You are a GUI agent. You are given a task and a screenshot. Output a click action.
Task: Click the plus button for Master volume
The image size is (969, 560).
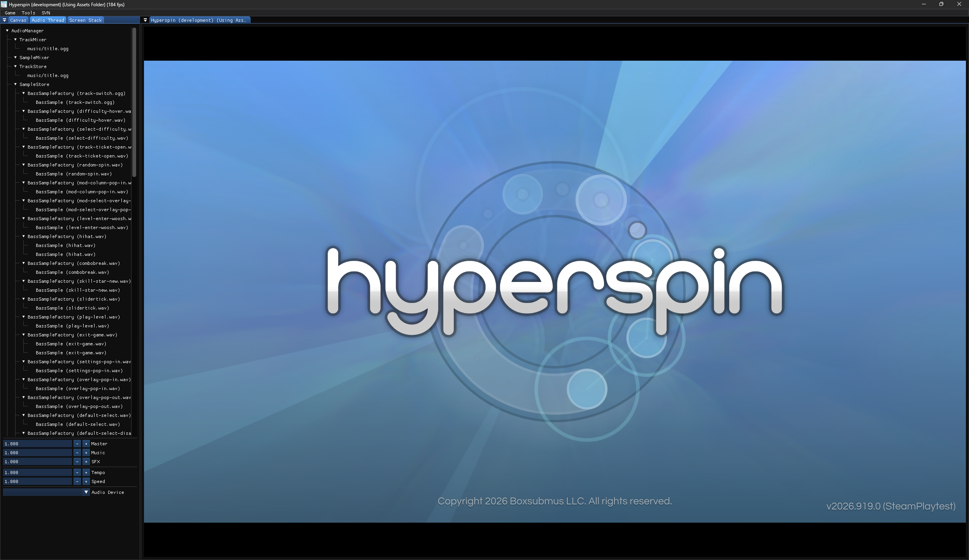point(86,444)
